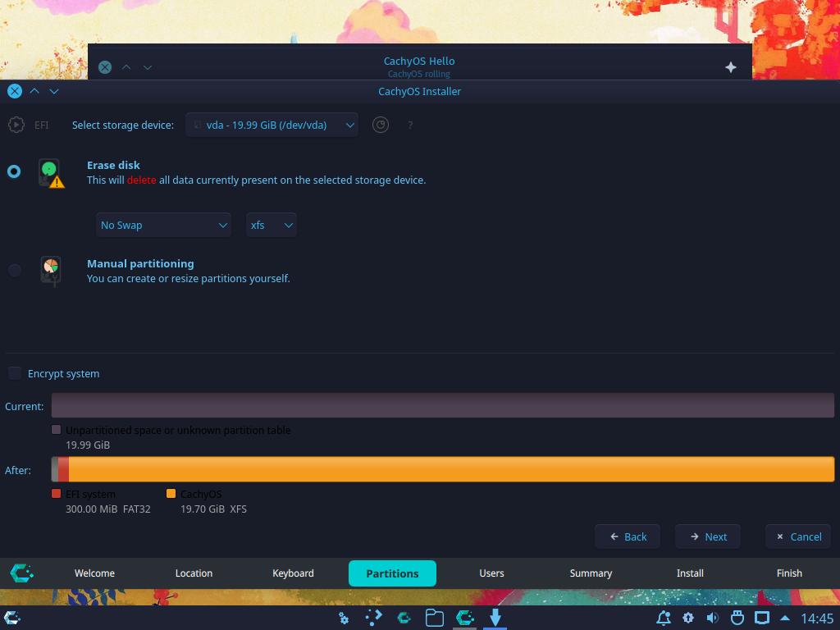Switch to CachyOS Hello taskbar entry
The image size is (840, 630).
coord(464,619)
